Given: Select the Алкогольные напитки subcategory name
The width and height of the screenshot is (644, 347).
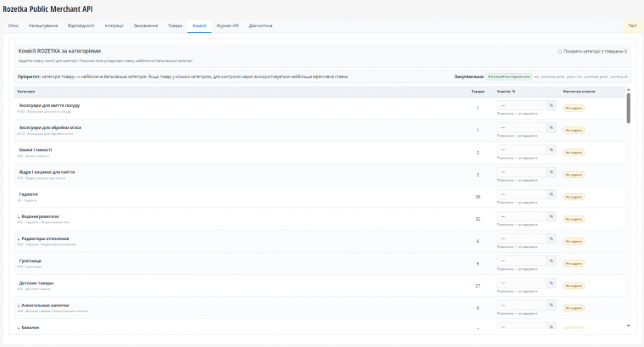Looking at the screenshot, I should pos(45,305).
